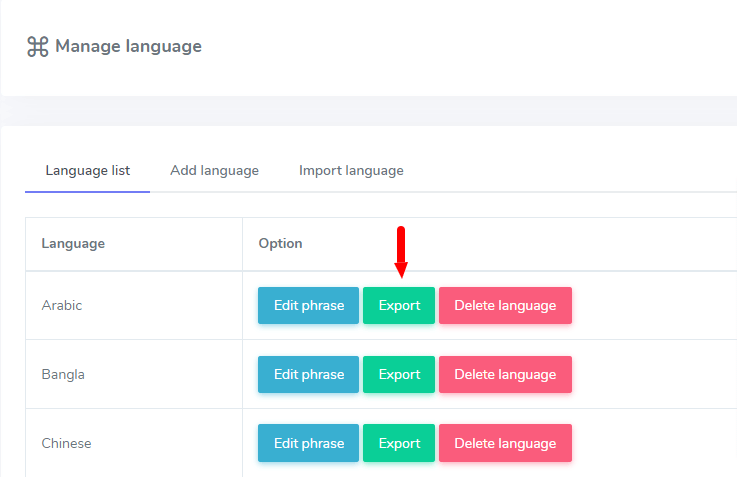
Task: Switch to the Language list tab
Action: pos(88,171)
